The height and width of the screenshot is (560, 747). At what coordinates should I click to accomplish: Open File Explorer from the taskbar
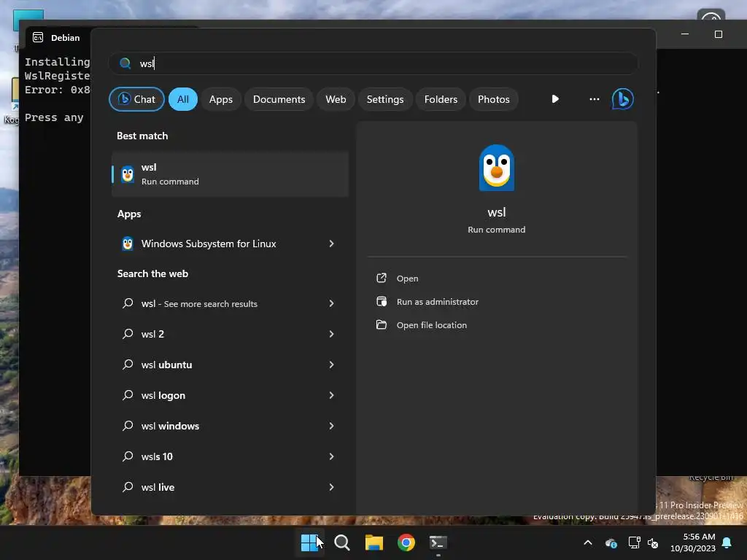tap(374, 542)
